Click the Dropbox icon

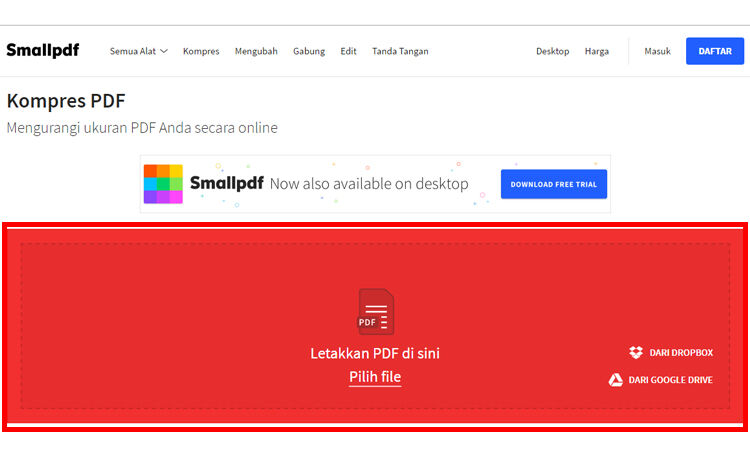click(636, 352)
